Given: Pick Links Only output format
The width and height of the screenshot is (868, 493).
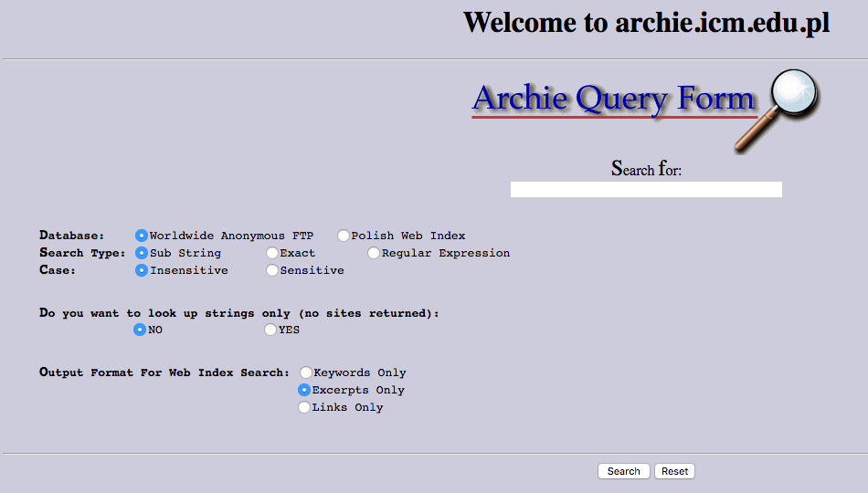Looking at the screenshot, I should 304,407.
